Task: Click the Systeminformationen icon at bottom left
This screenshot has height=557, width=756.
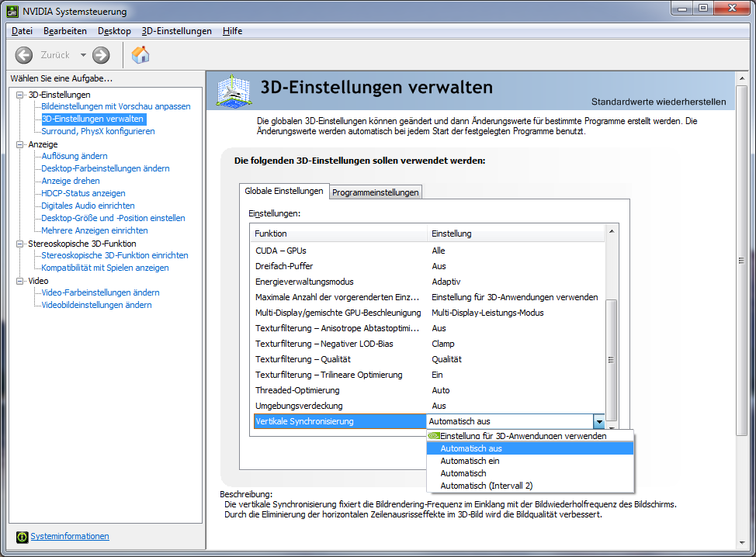Action: (x=23, y=537)
